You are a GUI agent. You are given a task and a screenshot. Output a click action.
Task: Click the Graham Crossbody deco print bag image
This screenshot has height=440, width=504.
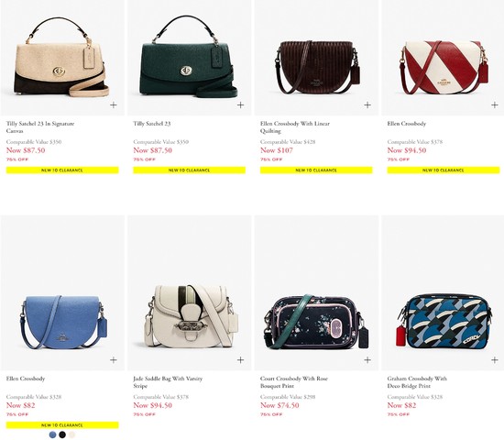444,320
